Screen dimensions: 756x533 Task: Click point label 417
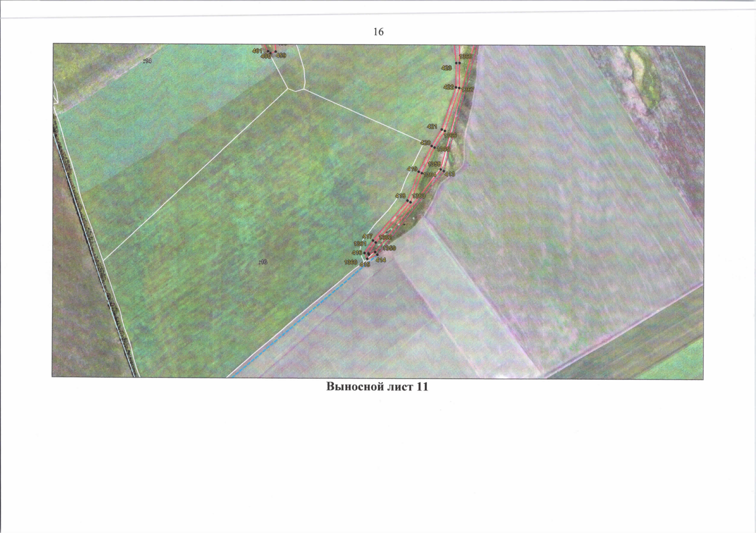[367, 237]
